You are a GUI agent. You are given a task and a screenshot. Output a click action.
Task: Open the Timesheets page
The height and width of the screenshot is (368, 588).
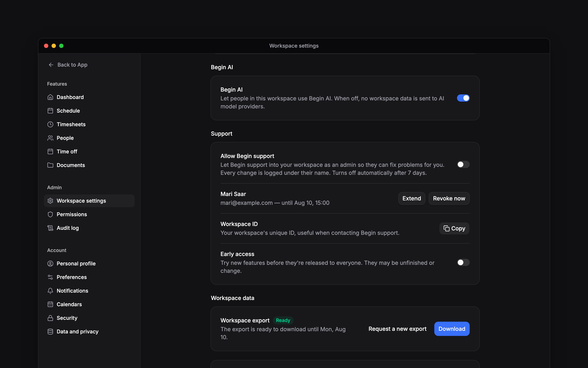(x=89, y=124)
